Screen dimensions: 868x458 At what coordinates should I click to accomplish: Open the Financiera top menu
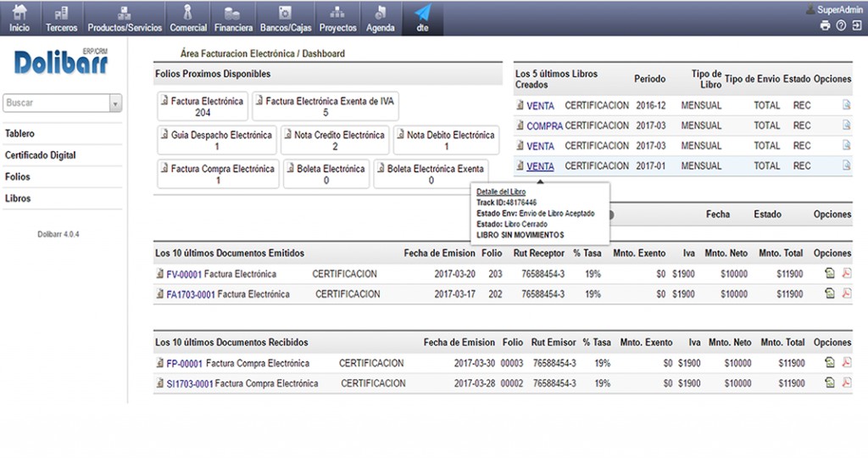(233, 18)
